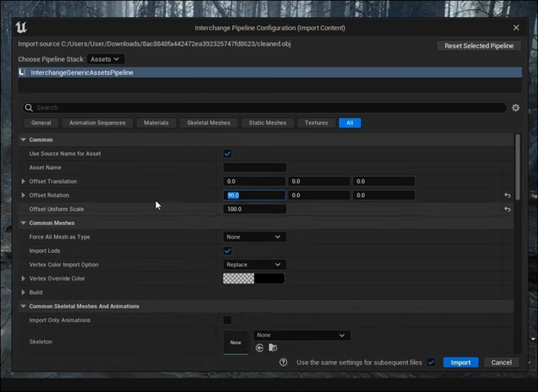Click the Import source file path text

tap(154, 44)
